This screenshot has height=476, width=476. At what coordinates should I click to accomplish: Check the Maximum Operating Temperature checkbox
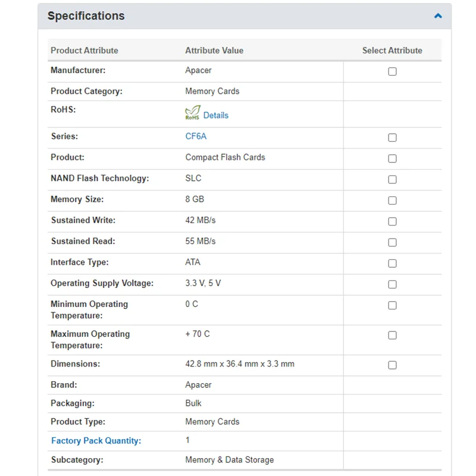392,335
